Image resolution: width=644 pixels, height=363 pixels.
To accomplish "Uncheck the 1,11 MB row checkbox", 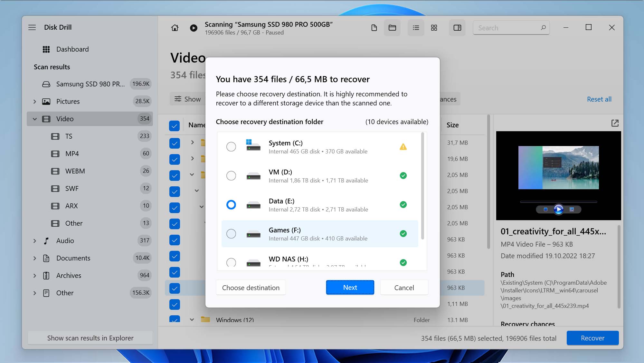I will 174,304.
